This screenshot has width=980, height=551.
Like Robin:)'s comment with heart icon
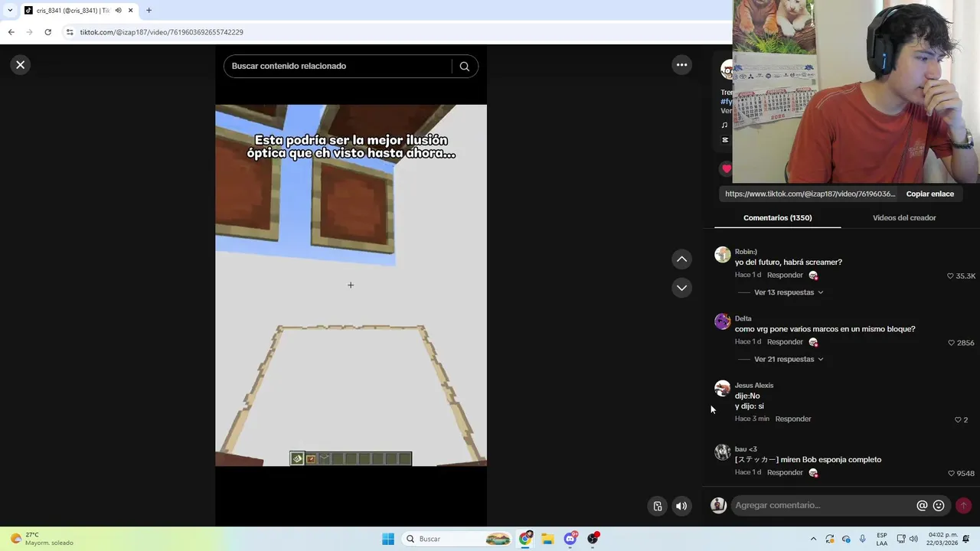[950, 275]
